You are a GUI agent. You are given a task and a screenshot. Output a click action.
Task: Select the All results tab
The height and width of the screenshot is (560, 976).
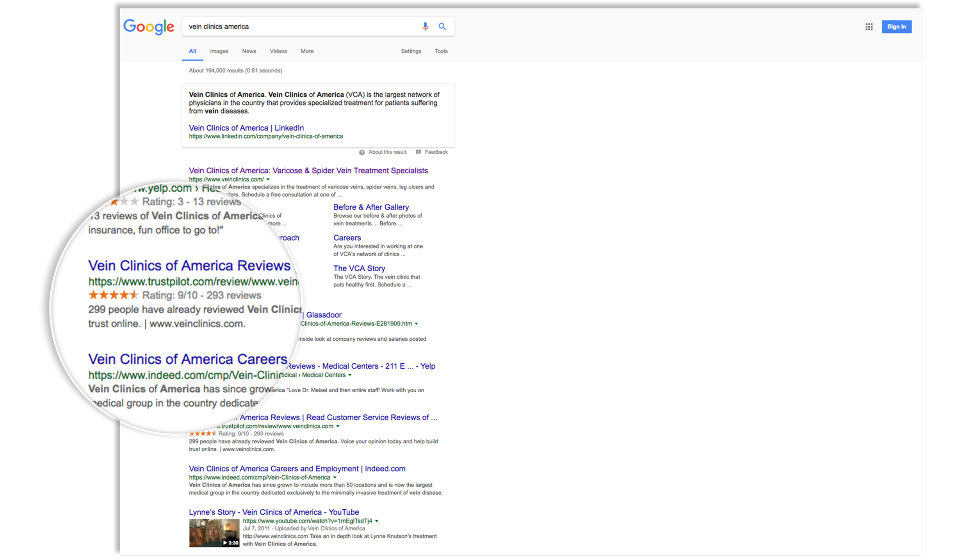pyautogui.click(x=192, y=51)
